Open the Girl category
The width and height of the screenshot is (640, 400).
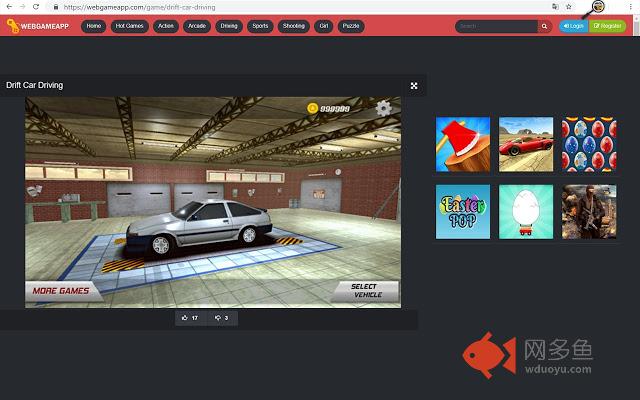coord(324,26)
